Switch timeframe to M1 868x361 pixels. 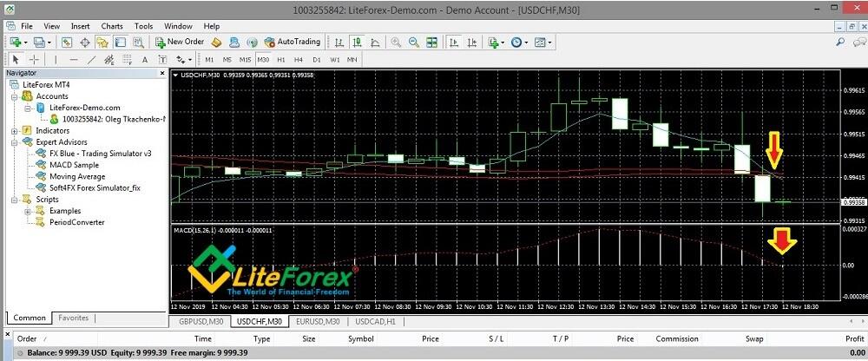tap(209, 59)
